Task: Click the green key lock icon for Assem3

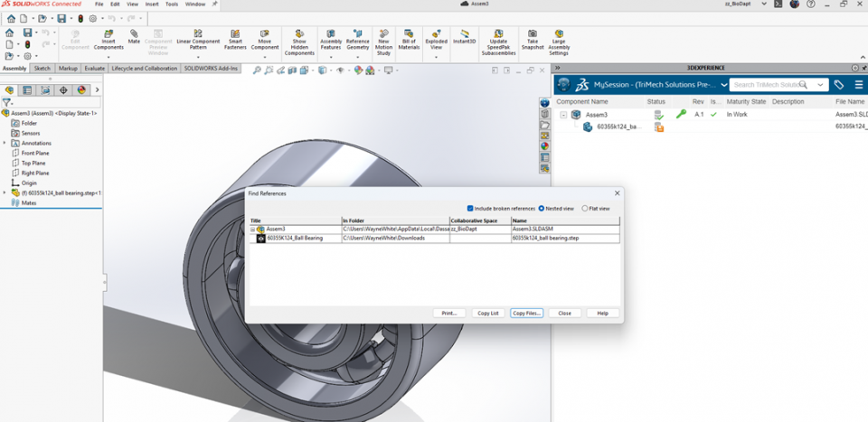Action: 680,115
